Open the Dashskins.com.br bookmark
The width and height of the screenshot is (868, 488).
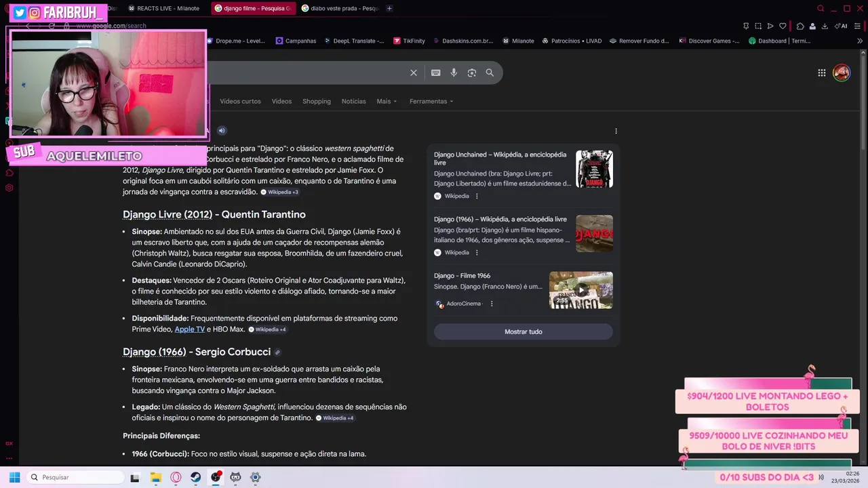point(463,41)
